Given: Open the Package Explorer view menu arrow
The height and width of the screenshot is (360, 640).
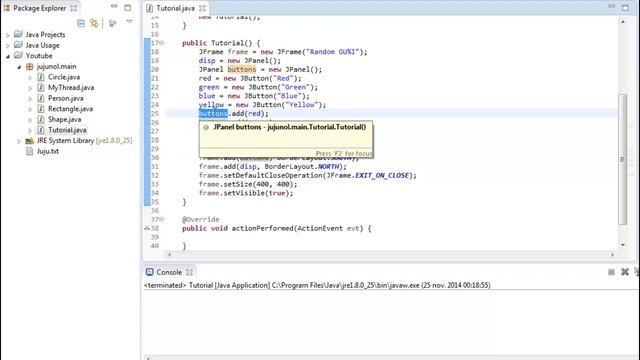Looking at the screenshot, I should (x=129, y=22).
